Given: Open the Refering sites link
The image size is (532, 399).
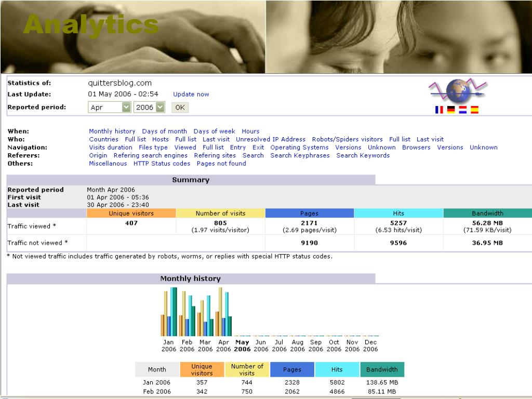Looking at the screenshot, I should [215, 155].
